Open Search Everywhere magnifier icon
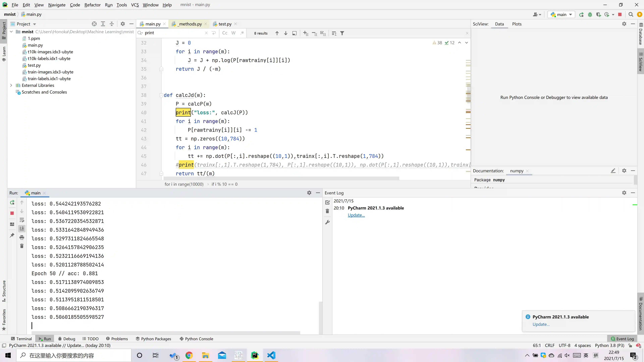Image resolution: width=644 pixels, height=362 pixels. (x=631, y=14)
